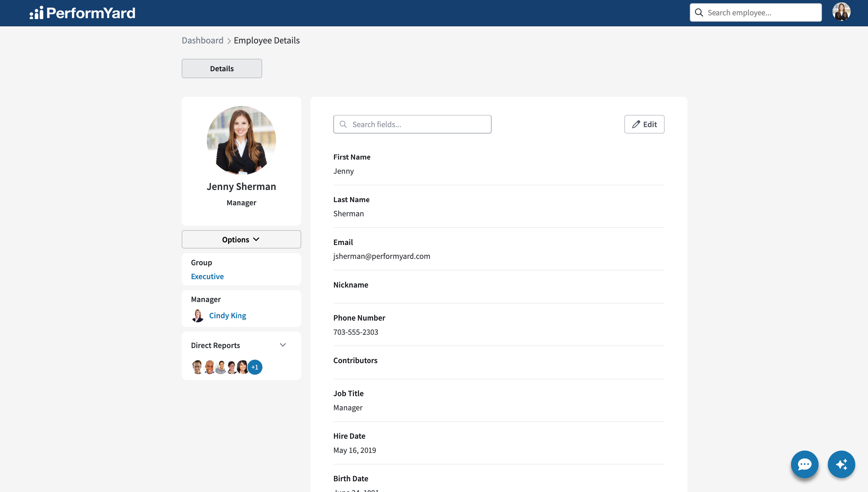
Task: Click the Jenny Sherman name heading
Action: click(x=241, y=186)
